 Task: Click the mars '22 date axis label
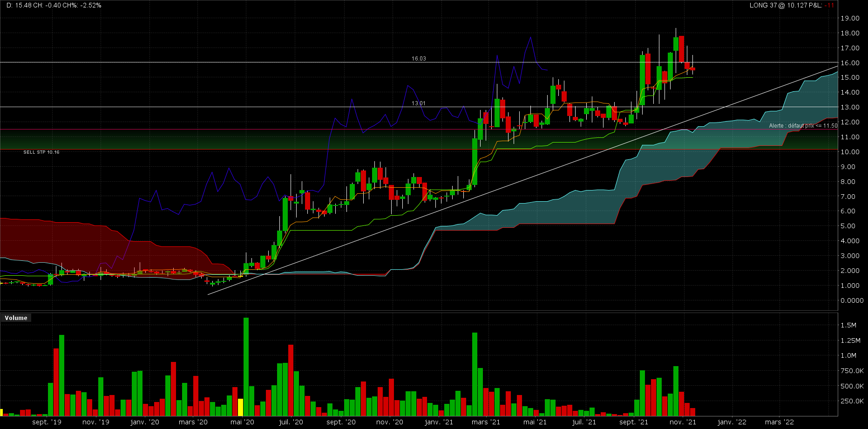779,422
